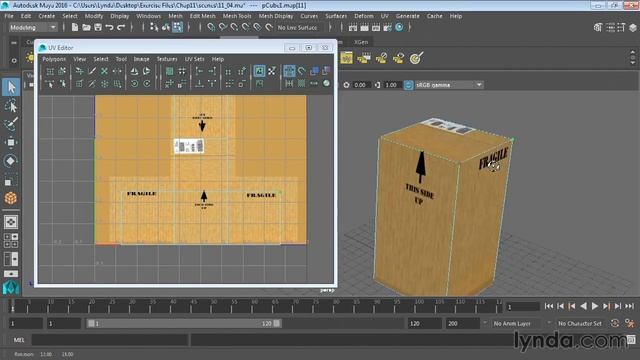The width and height of the screenshot is (640, 360).
Task: Open a scene using the folder icon
Action: (x=86, y=27)
